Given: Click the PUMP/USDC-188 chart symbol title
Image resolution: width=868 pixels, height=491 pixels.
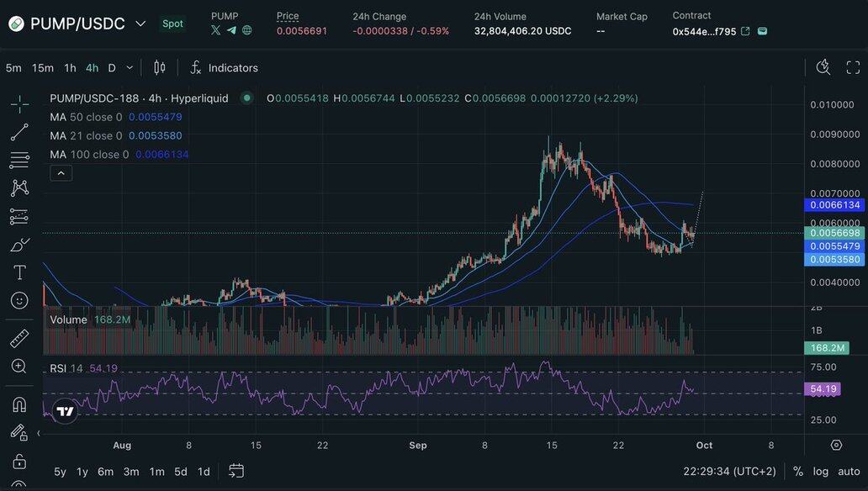Looking at the screenshot, I should pos(139,98).
